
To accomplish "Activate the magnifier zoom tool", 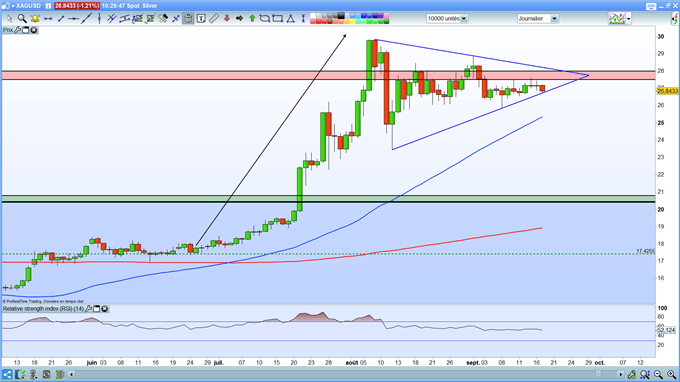I will [x=22, y=19].
